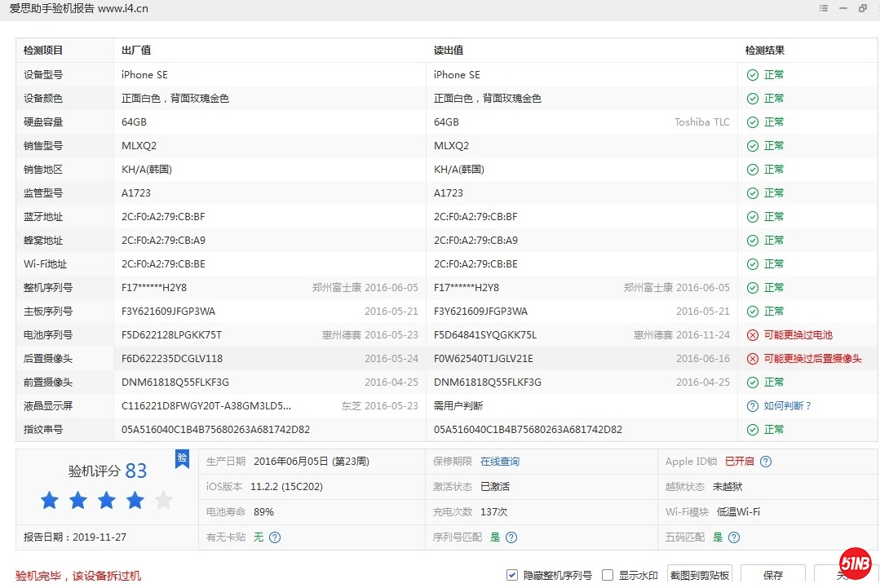This screenshot has height=588, width=880.
Task: Click the red warning icon for 可能更换过后置摄像头
Action: (753, 359)
